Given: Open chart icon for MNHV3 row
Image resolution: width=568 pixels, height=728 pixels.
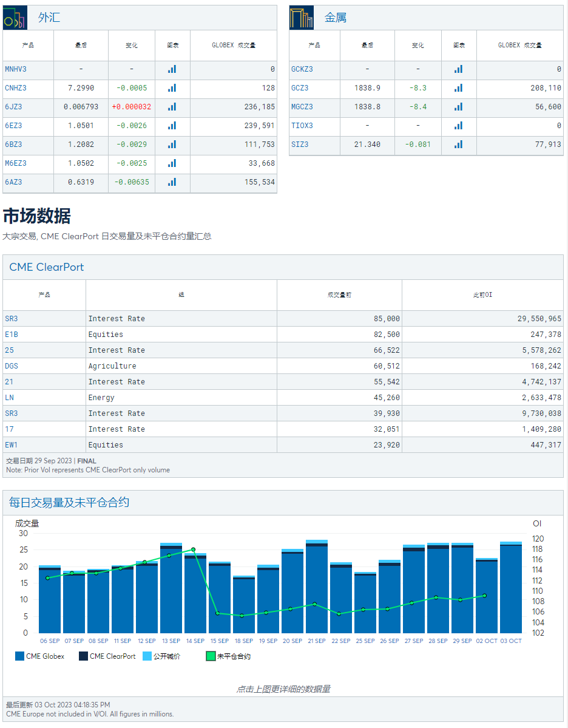Looking at the screenshot, I should coord(172,69).
